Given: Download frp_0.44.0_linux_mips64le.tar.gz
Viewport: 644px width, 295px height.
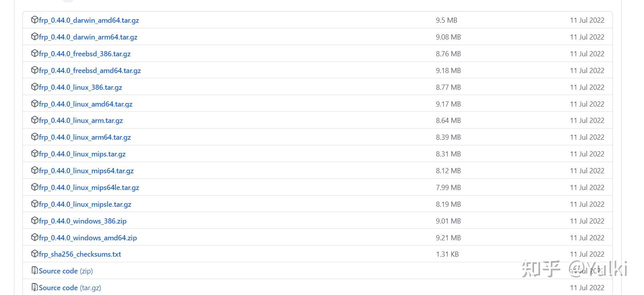Looking at the screenshot, I should point(89,188).
